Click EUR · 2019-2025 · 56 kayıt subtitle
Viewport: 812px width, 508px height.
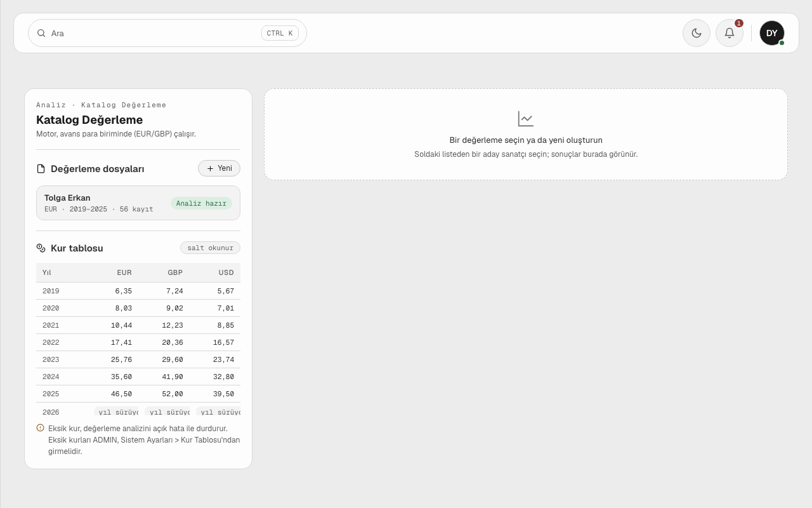(99, 209)
